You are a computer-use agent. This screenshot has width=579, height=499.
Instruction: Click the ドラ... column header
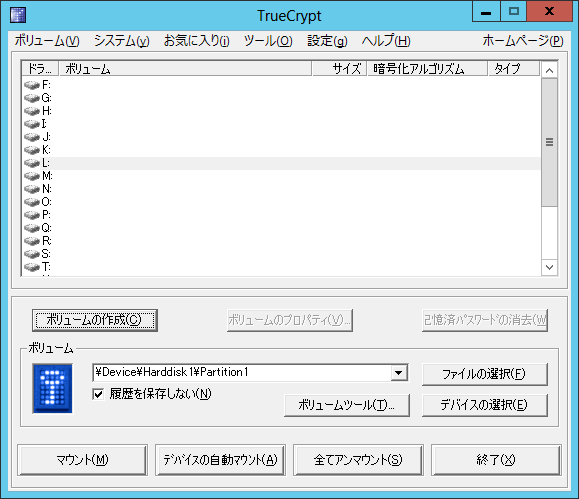pyautogui.click(x=40, y=69)
